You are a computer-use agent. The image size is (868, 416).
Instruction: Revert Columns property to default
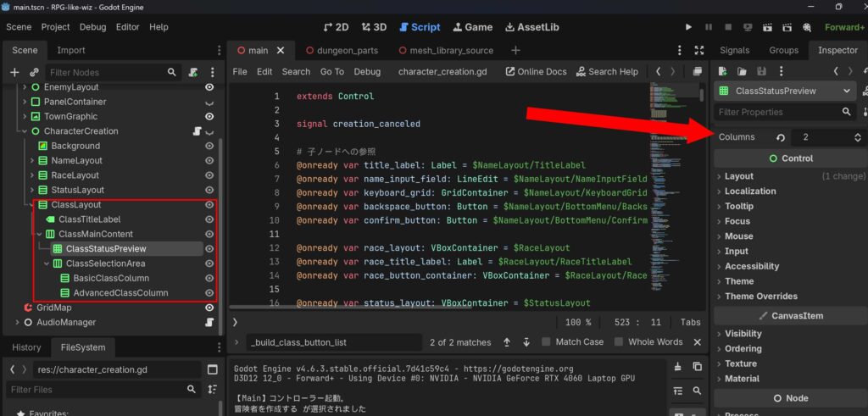pos(781,137)
